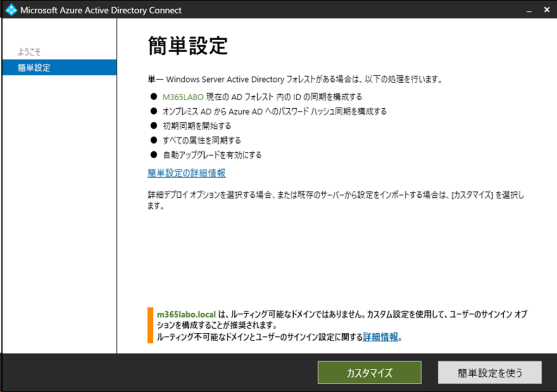Click the Azure AD Connect logo icon
The image size is (557, 392).
coord(11,10)
